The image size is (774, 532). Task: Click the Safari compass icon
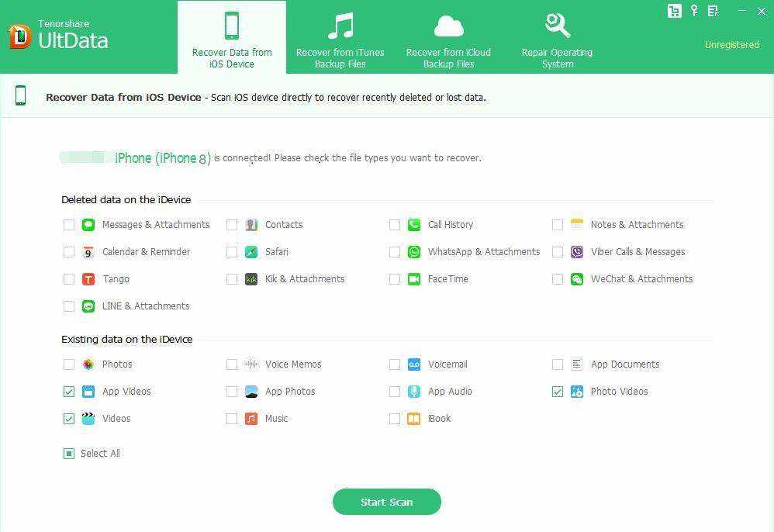[x=251, y=252]
